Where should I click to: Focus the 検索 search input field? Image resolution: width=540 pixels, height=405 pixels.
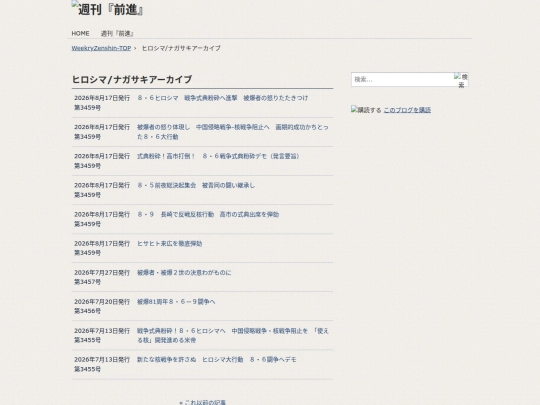[403, 80]
